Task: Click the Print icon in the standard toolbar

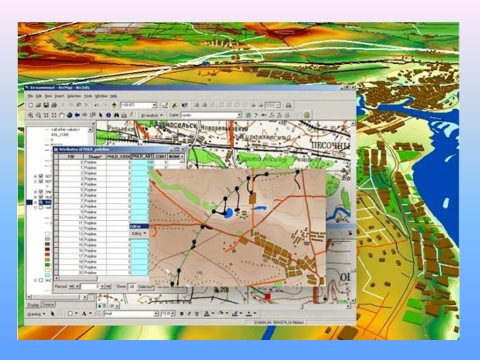Action: [54, 105]
